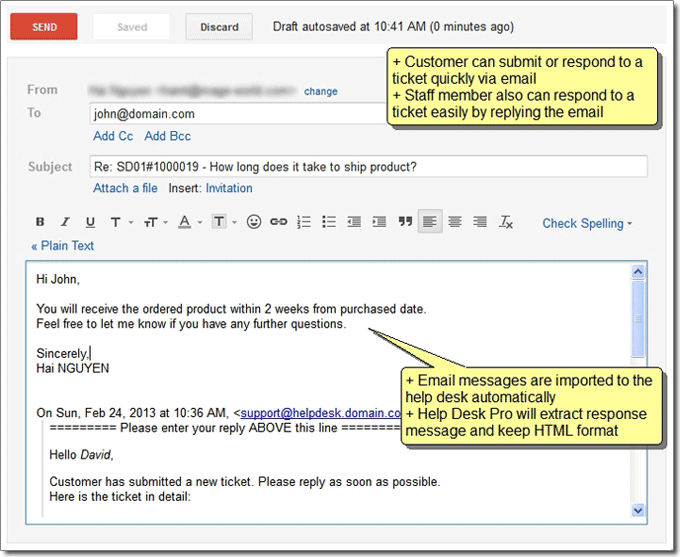Choose a text highlight color
Image resolution: width=680 pixels, height=557 pixels.
[x=219, y=222]
